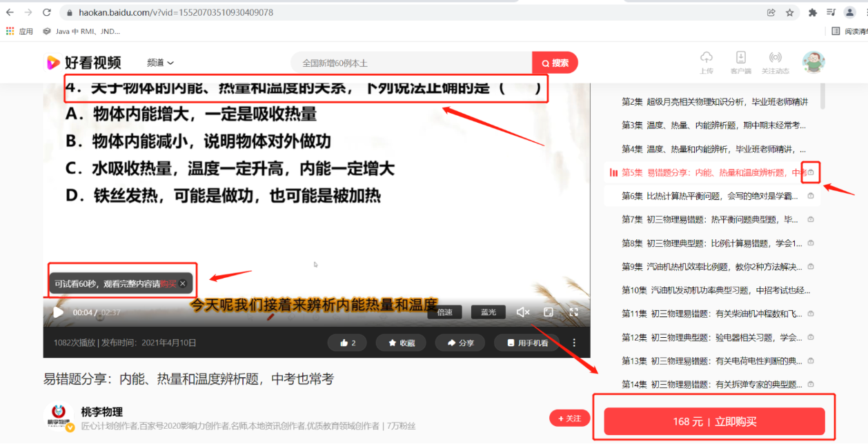Viewport: 868px width, 444px height.
Task: Click the 168元 立即购买 purchase button
Action: [x=714, y=421]
